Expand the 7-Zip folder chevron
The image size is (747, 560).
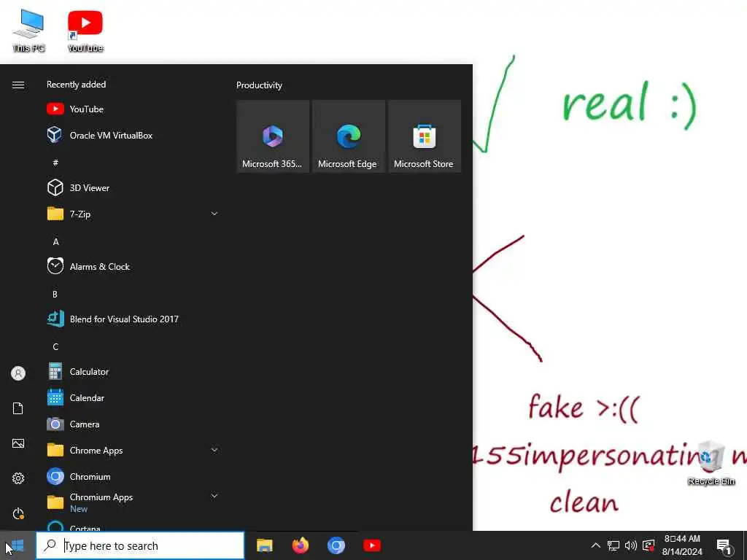pyautogui.click(x=214, y=214)
